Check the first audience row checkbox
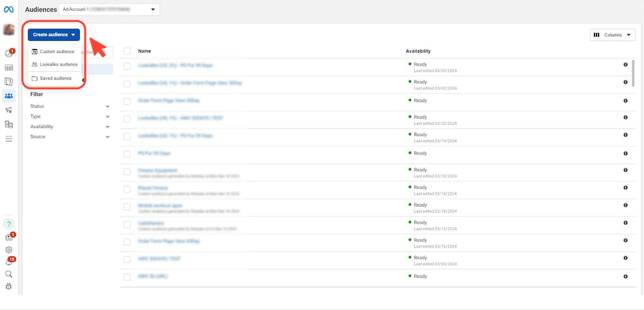The height and width of the screenshot is (310, 644). point(127,66)
